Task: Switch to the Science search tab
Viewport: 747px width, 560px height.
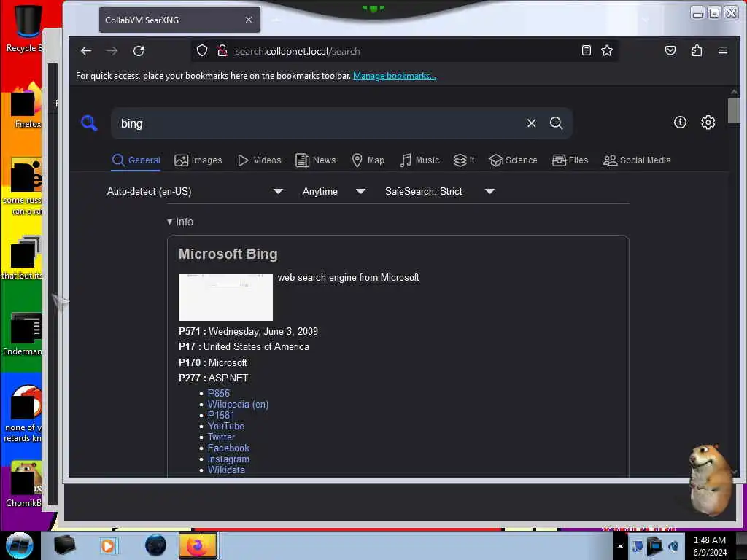Action: tap(513, 160)
